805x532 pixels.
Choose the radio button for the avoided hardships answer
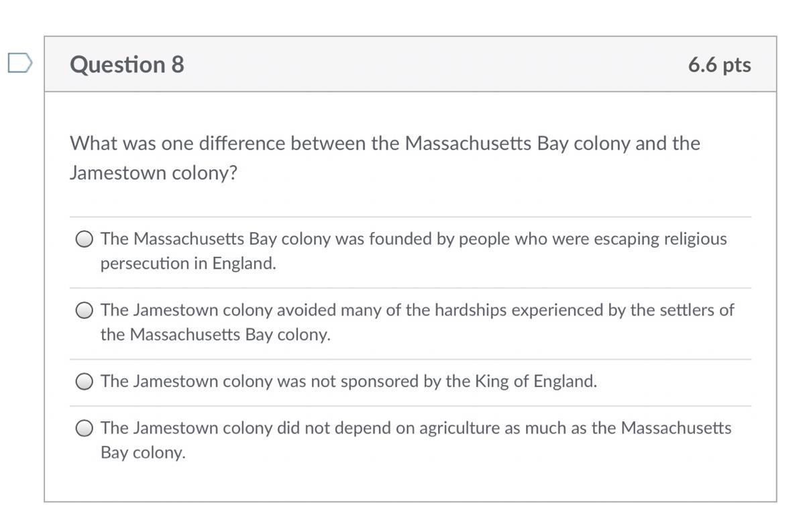(x=85, y=311)
